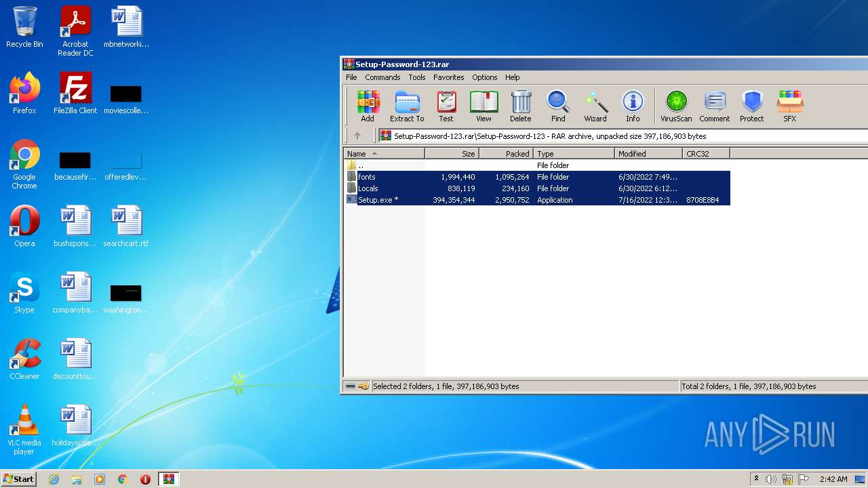Select the parent '..' folder row

537,165
